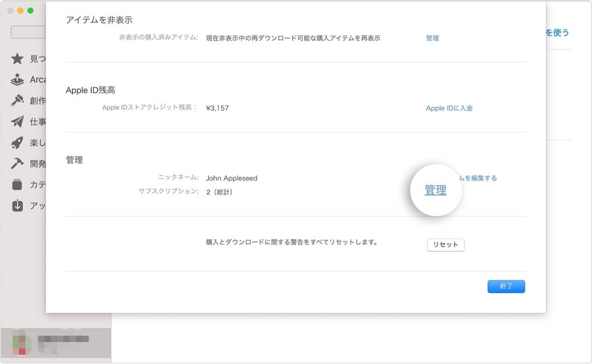Viewport: 592px width, 364px height.
Task: Click 管理 link for hidden purchased items
Action: pos(432,38)
